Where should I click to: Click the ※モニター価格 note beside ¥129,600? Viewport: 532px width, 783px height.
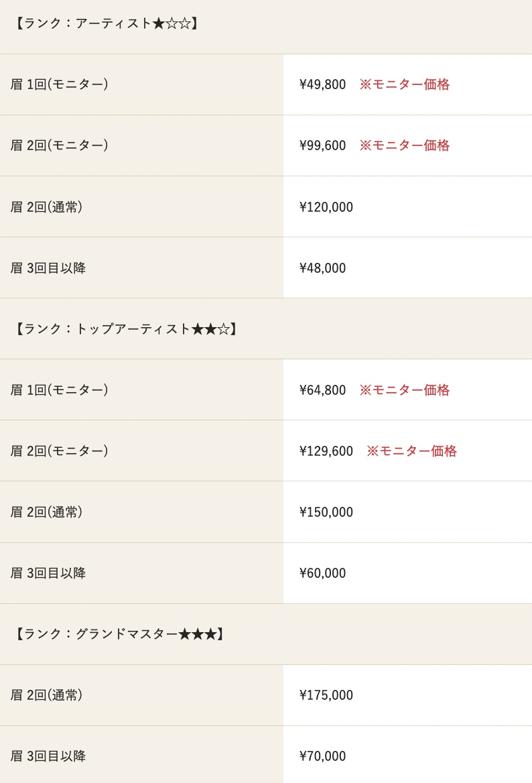[x=411, y=451]
